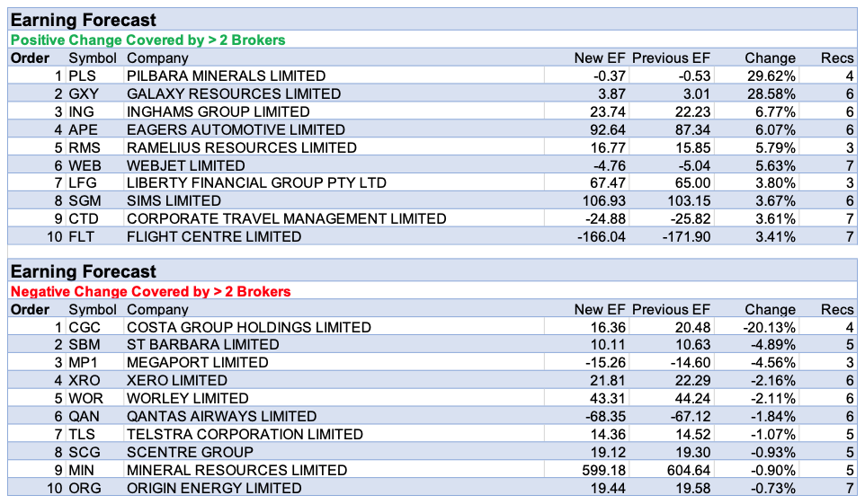The height and width of the screenshot is (504, 865).
Task: Click the FLT symbol cell
Action: [x=82, y=236]
